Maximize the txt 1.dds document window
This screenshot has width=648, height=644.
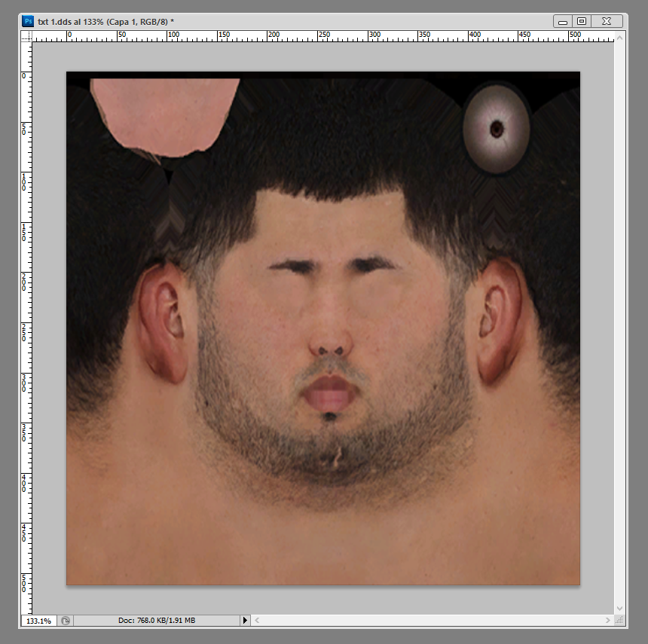582,21
